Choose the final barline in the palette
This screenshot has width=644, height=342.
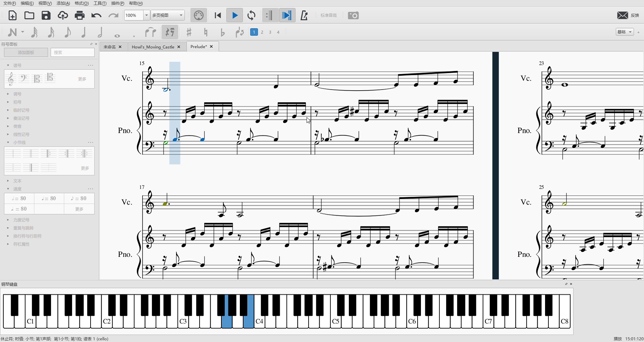(x=31, y=167)
